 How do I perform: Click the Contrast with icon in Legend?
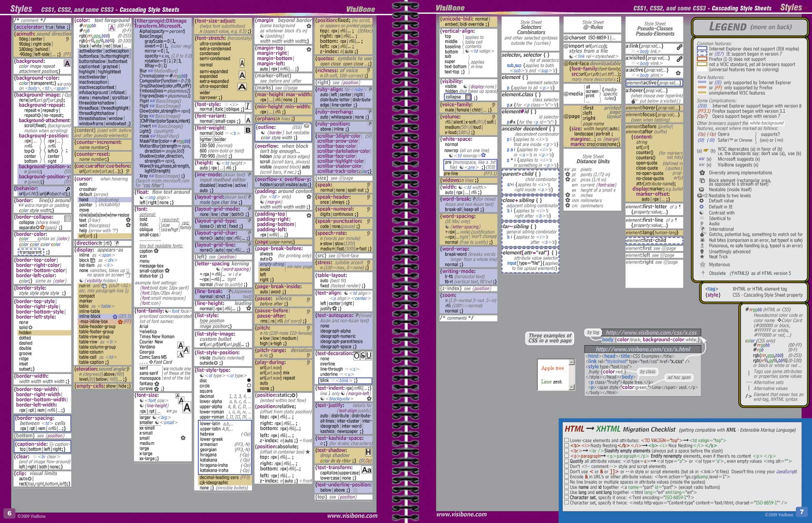coord(702,212)
